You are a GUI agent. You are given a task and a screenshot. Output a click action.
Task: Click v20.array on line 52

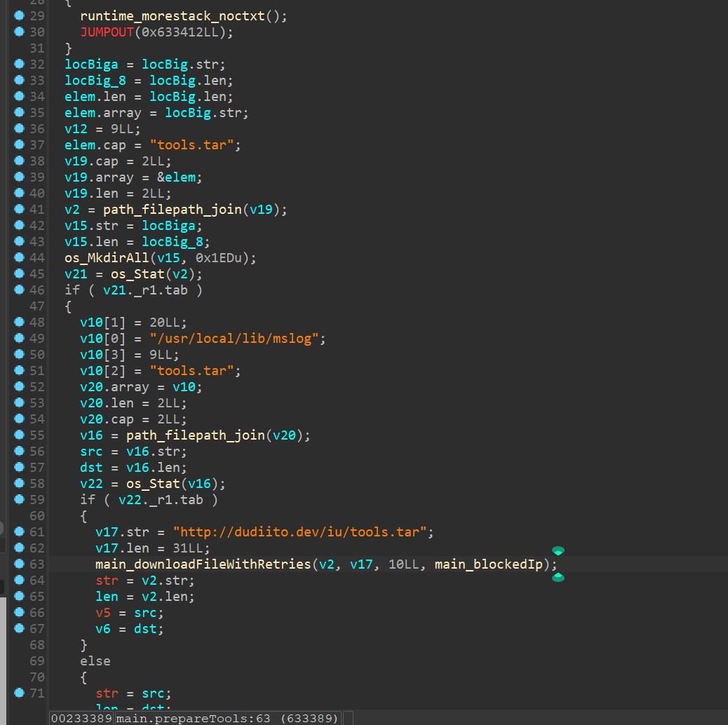(114, 387)
